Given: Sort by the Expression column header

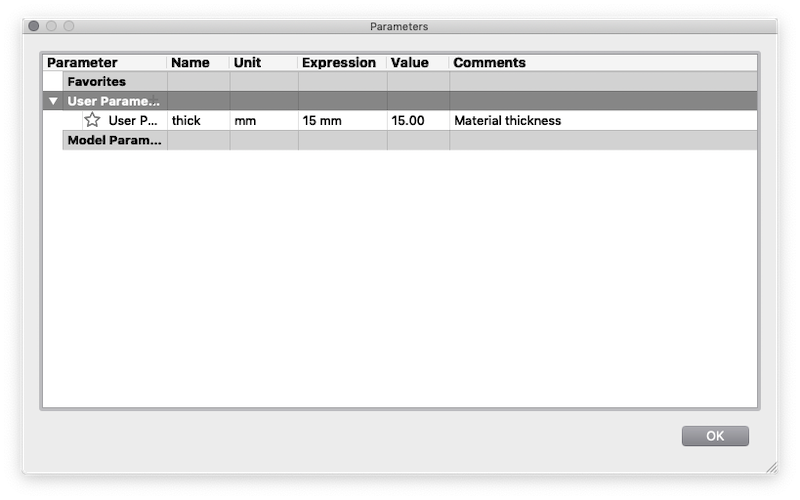Looking at the screenshot, I should point(342,63).
